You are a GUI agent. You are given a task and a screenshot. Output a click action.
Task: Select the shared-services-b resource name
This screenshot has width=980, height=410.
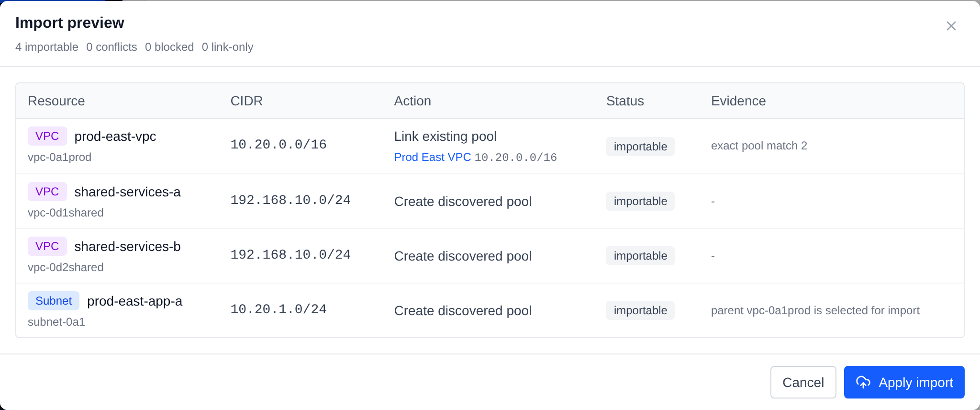(x=127, y=246)
